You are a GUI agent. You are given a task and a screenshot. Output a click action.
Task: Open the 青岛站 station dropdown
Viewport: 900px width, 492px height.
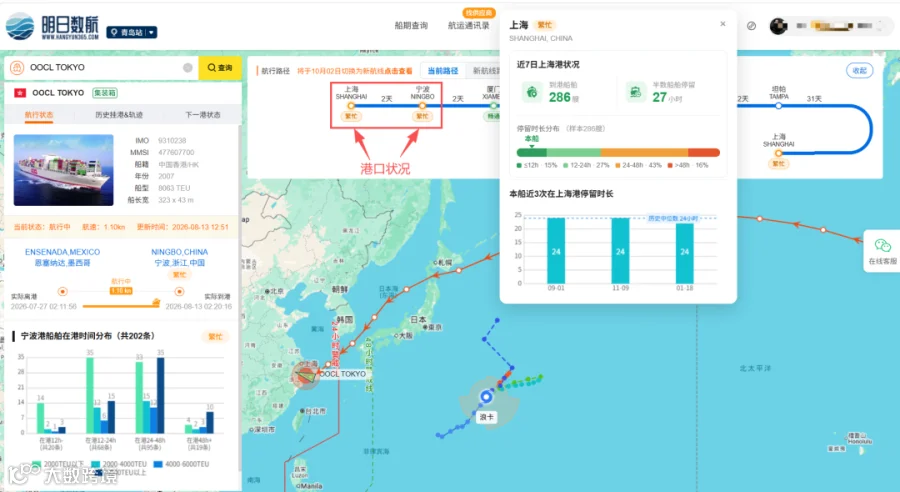131,32
